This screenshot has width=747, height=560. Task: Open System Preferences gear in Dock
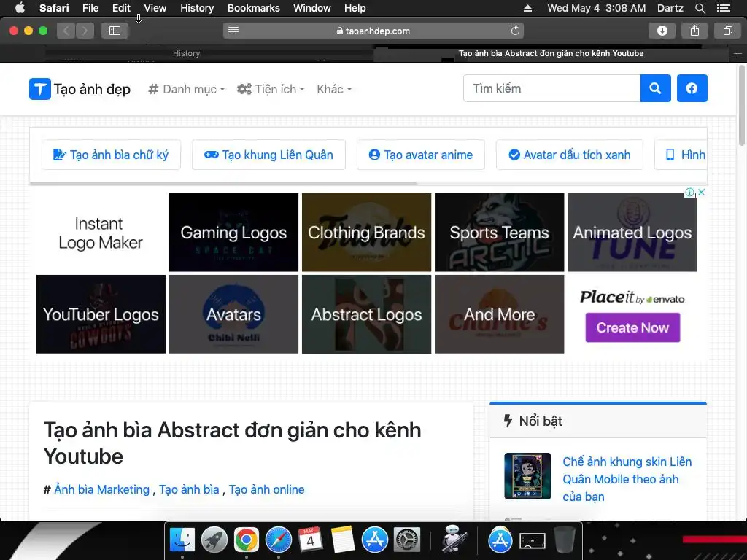pyautogui.click(x=407, y=540)
